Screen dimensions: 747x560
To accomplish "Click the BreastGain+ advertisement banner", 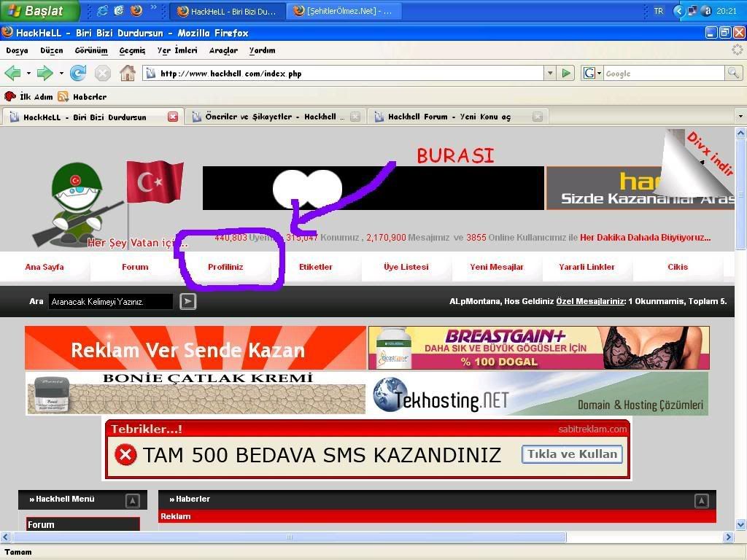I will pyautogui.click(x=538, y=348).
